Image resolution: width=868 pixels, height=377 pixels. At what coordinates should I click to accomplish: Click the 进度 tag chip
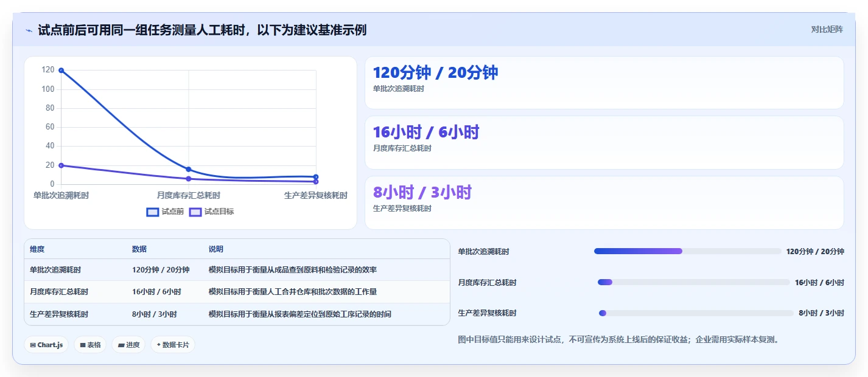[128, 345]
